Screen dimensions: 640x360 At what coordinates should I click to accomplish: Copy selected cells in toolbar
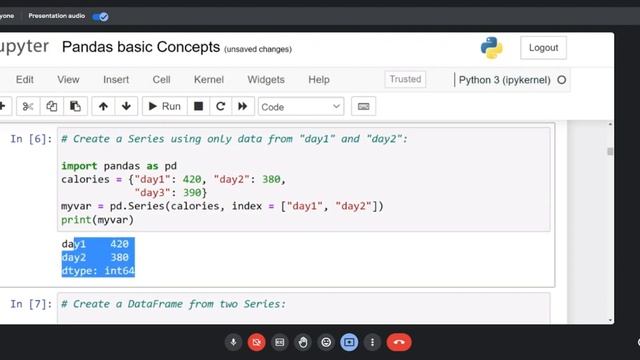(51, 107)
